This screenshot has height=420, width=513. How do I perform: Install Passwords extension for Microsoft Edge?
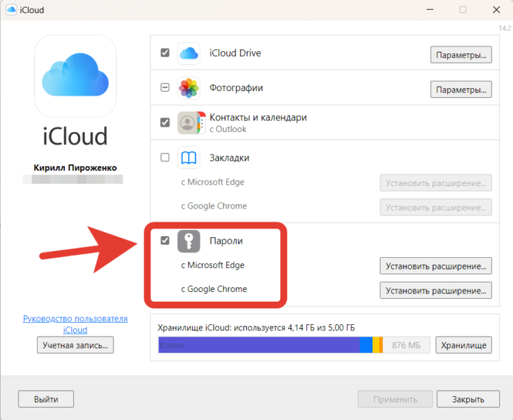pos(436,266)
